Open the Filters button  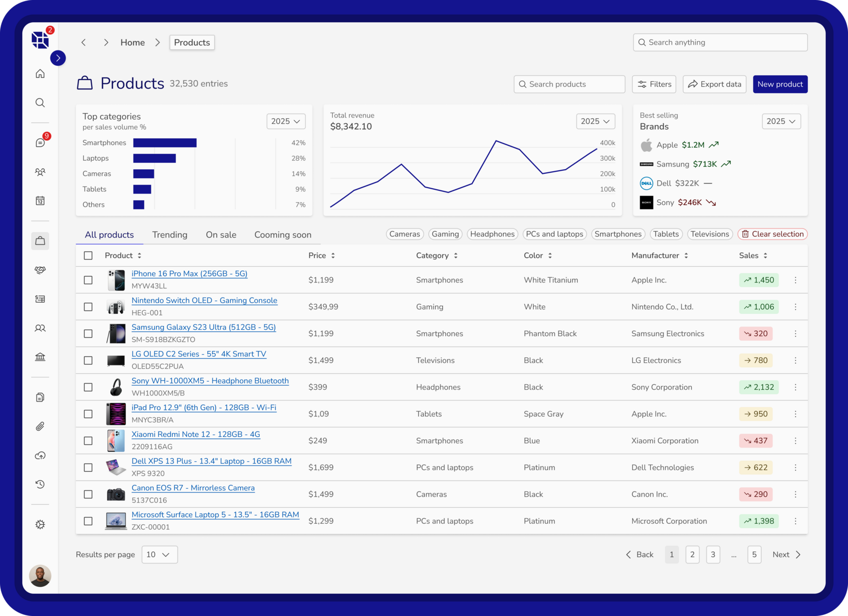[654, 84]
